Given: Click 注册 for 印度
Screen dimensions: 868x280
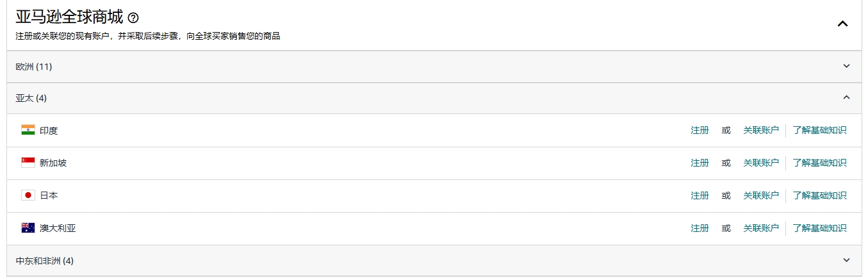Looking at the screenshot, I should click(700, 130).
